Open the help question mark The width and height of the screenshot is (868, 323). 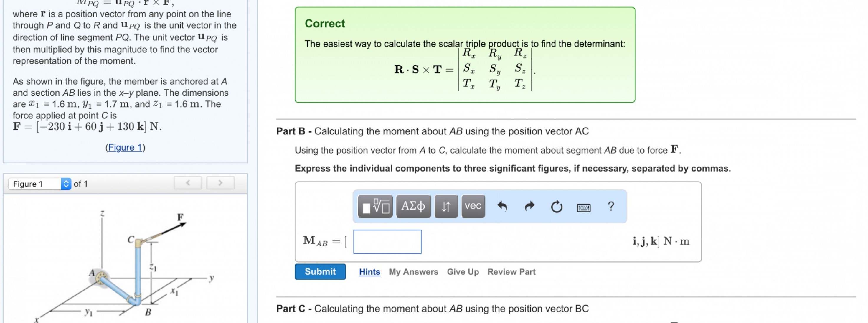(610, 206)
